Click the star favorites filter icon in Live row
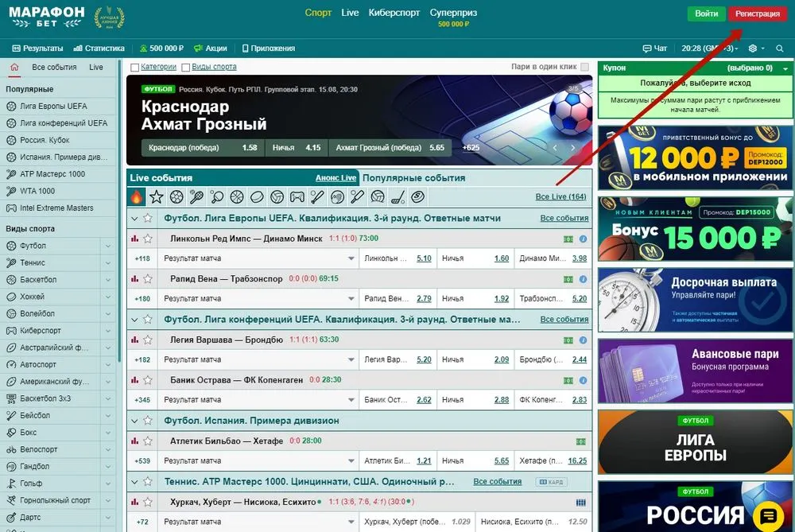 157,196
